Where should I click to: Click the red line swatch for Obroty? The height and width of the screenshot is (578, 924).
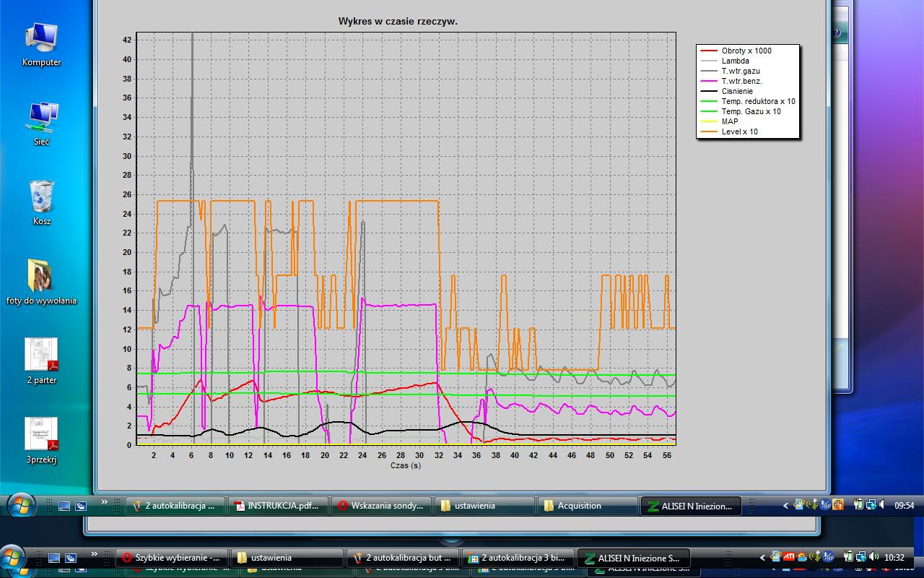[x=709, y=51]
